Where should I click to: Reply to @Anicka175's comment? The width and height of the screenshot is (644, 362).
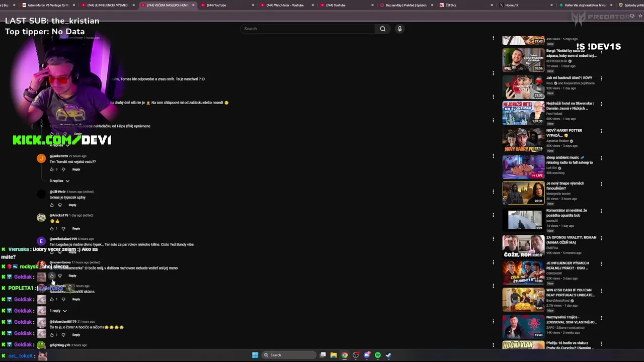(76, 229)
